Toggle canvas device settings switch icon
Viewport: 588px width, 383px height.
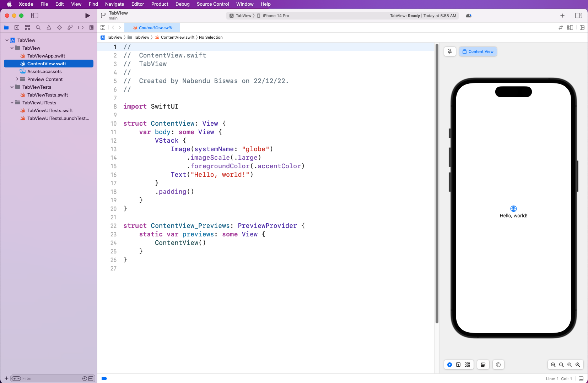483,365
